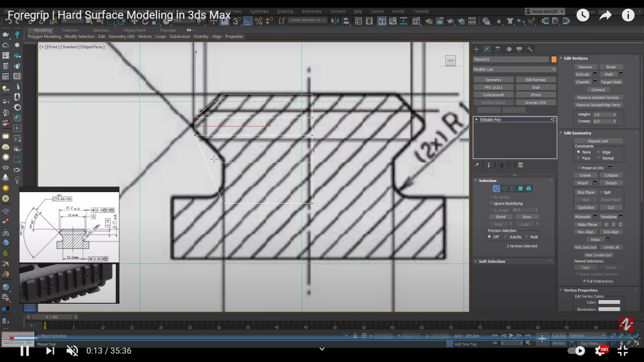Open the Display command panel

pos(519,49)
